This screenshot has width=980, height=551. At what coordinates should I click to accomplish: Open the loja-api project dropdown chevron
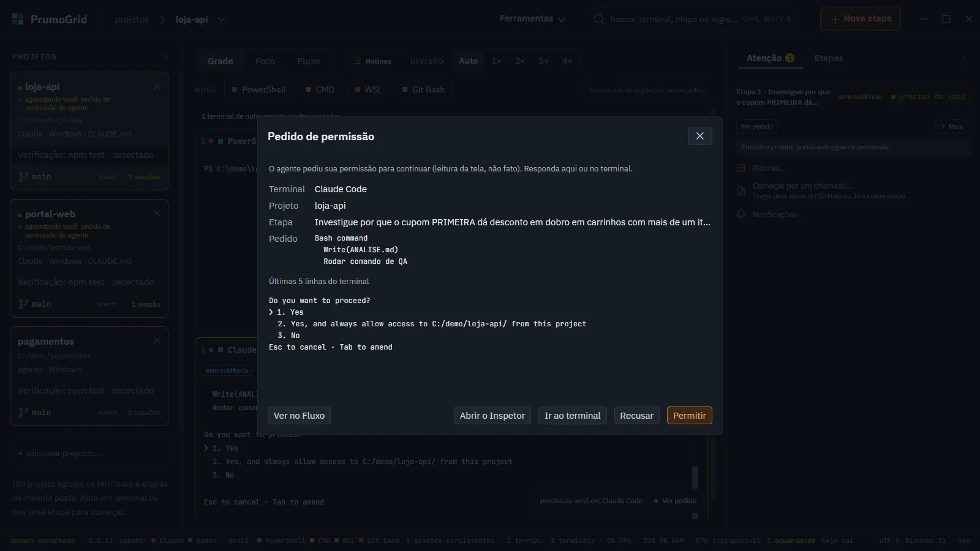[222, 20]
